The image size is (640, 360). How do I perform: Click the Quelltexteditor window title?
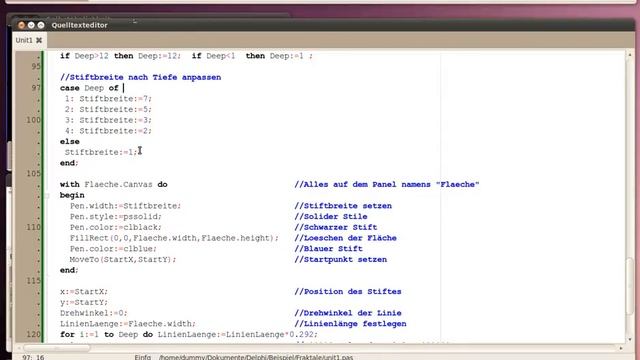[x=80, y=25]
